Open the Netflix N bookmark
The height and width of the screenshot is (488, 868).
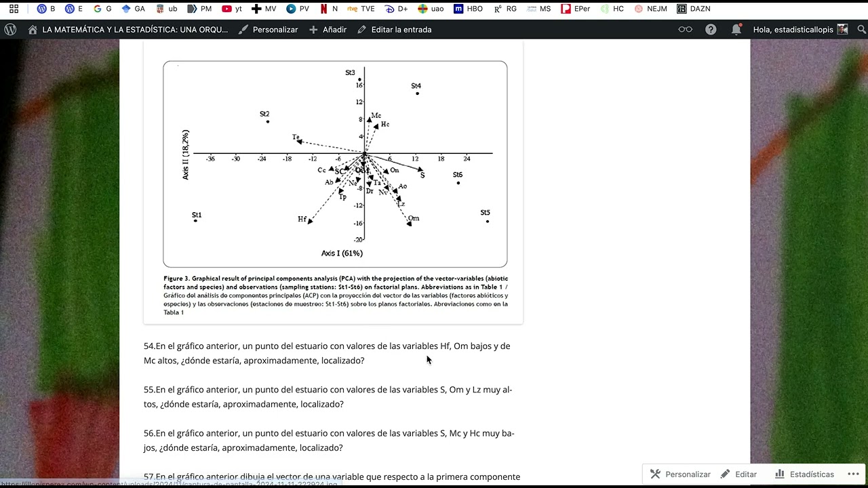click(x=329, y=9)
